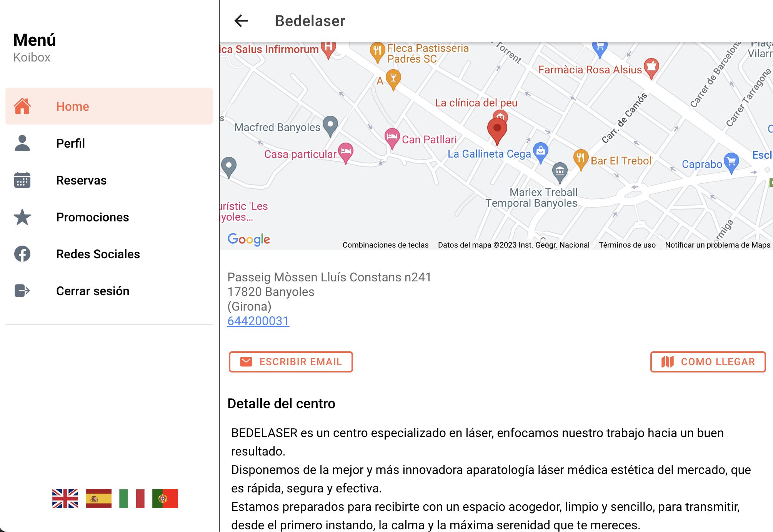
Task: Click the Passeig Mòssen Lluís Constans address
Action: click(x=329, y=277)
